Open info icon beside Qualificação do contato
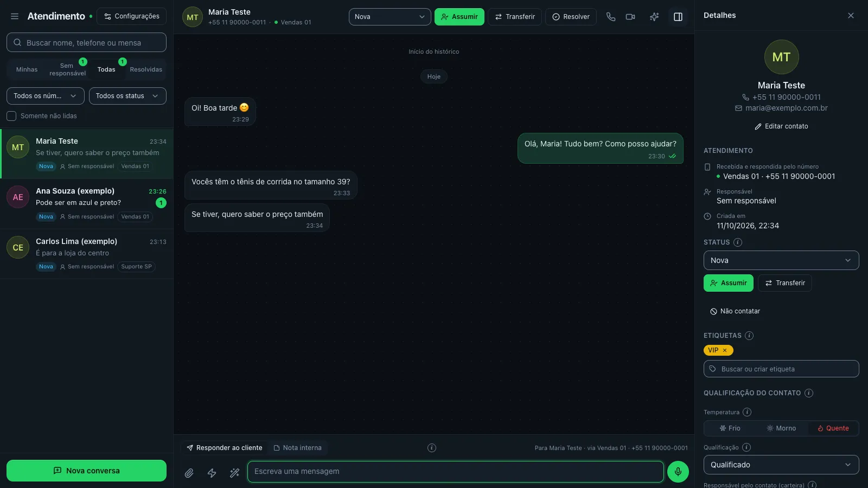The height and width of the screenshot is (488, 868). pyautogui.click(x=809, y=393)
